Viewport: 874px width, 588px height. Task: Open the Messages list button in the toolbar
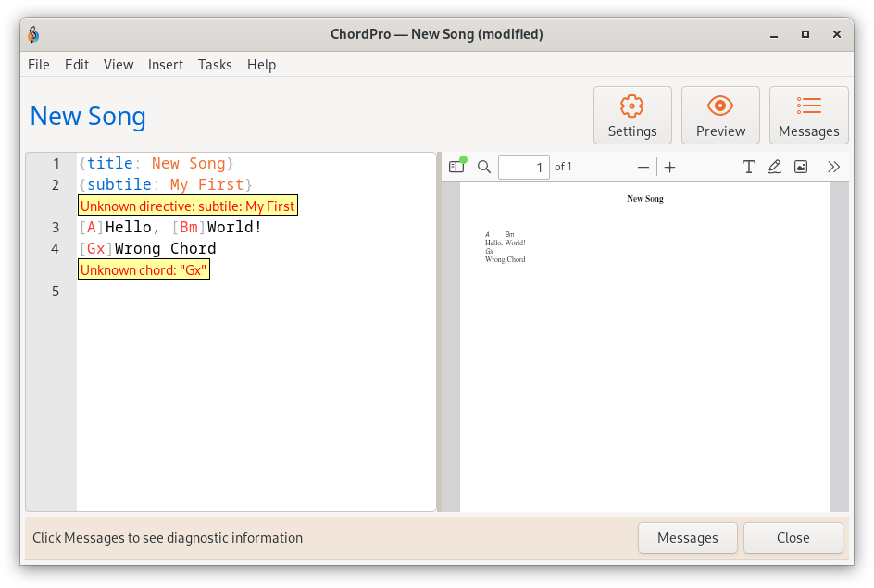click(x=809, y=116)
